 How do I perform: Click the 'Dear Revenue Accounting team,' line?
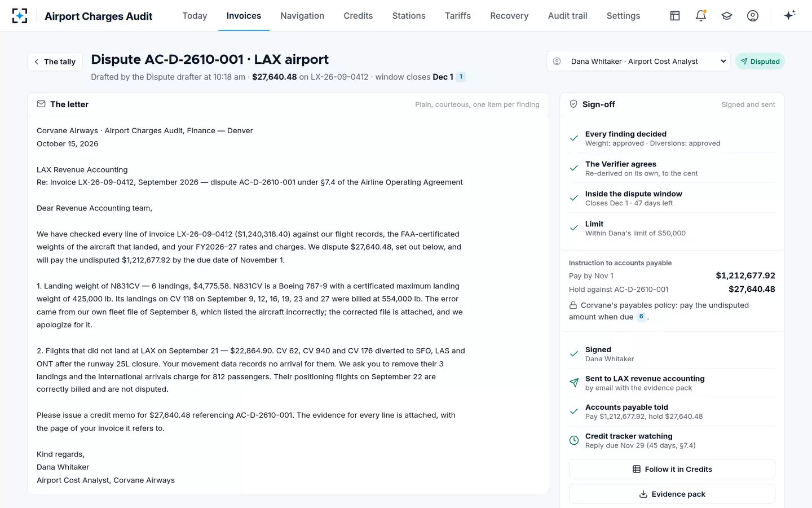point(94,208)
